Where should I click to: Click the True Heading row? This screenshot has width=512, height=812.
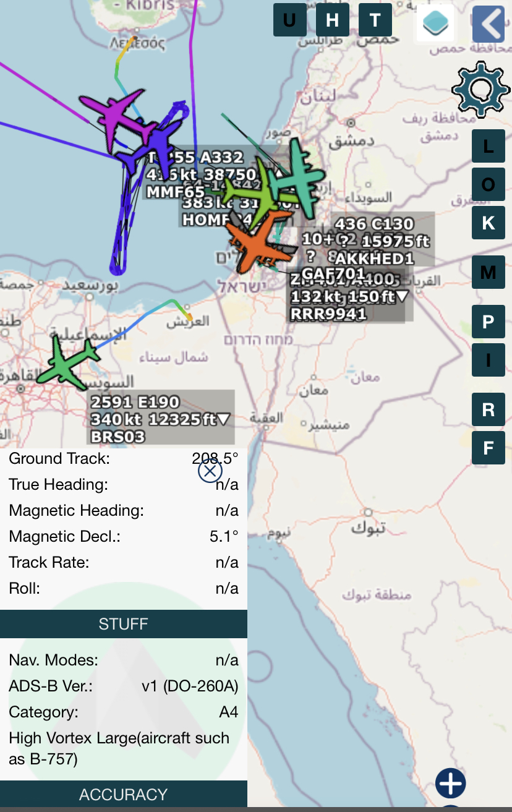(x=124, y=484)
